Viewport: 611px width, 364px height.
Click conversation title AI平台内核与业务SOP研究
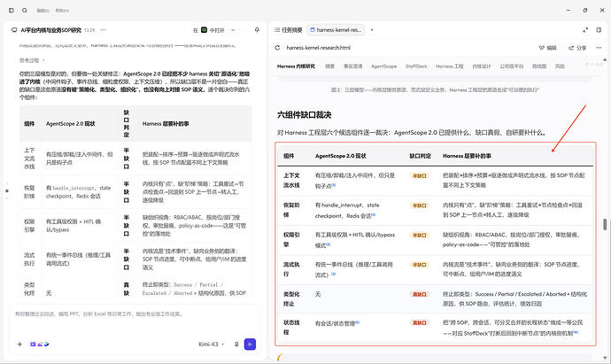[51, 30]
